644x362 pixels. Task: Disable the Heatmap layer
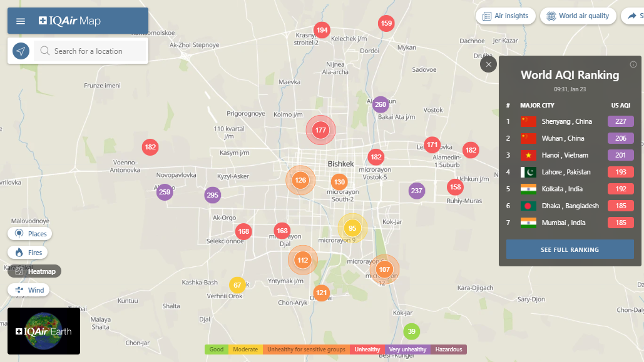coord(34,271)
